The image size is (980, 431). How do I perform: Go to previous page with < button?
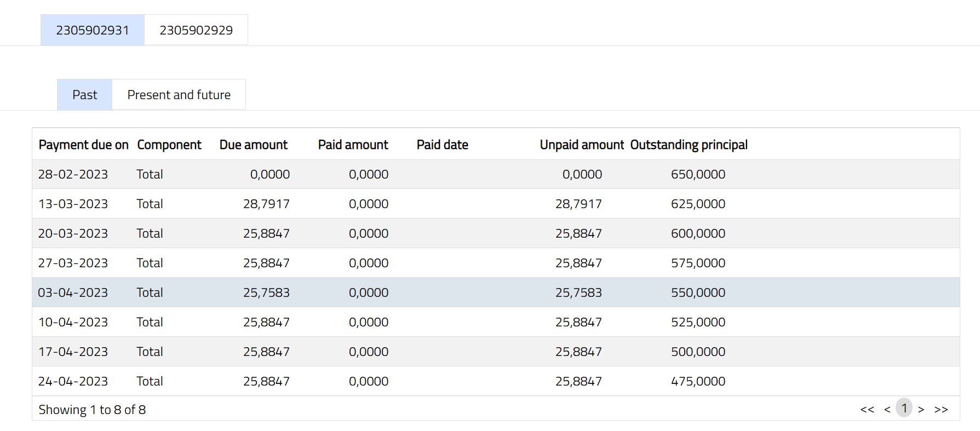point(887,409)
